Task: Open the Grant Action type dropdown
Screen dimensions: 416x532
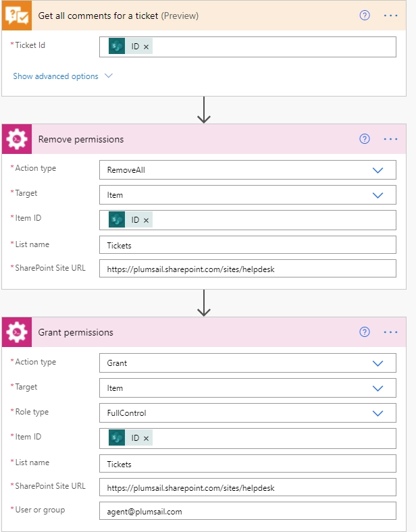Action: click(x=248, y=363)
